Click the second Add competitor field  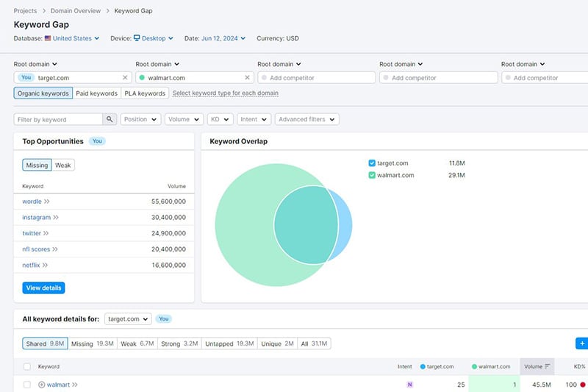point(438,78)
